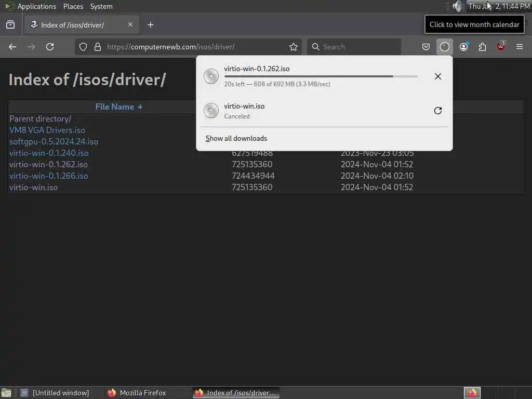The image size is (532, 399).
Task: Click the virtio-win.iso disc file icon
Action: (211, 111)
